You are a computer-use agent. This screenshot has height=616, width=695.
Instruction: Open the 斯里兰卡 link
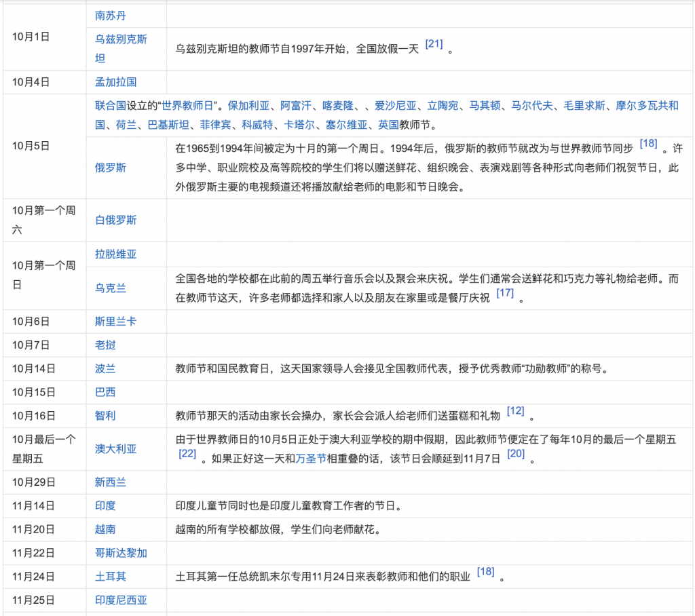(x=115, y=322)
